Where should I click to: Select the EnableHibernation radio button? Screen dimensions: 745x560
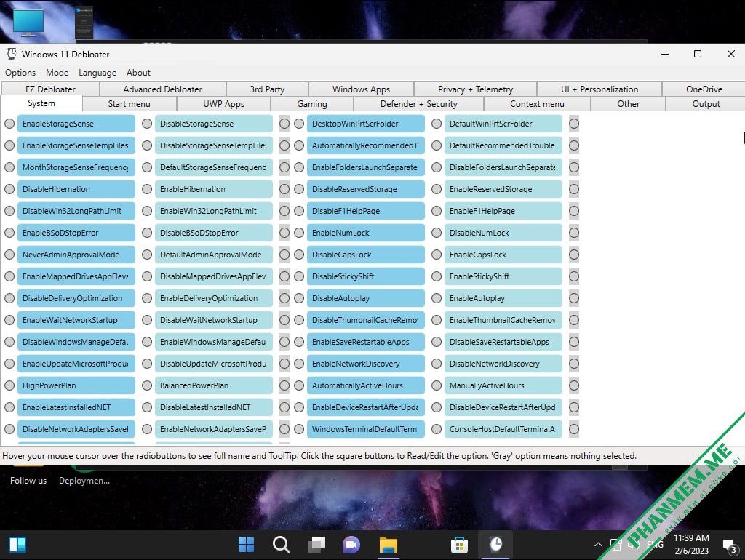[x=147, y=190]
